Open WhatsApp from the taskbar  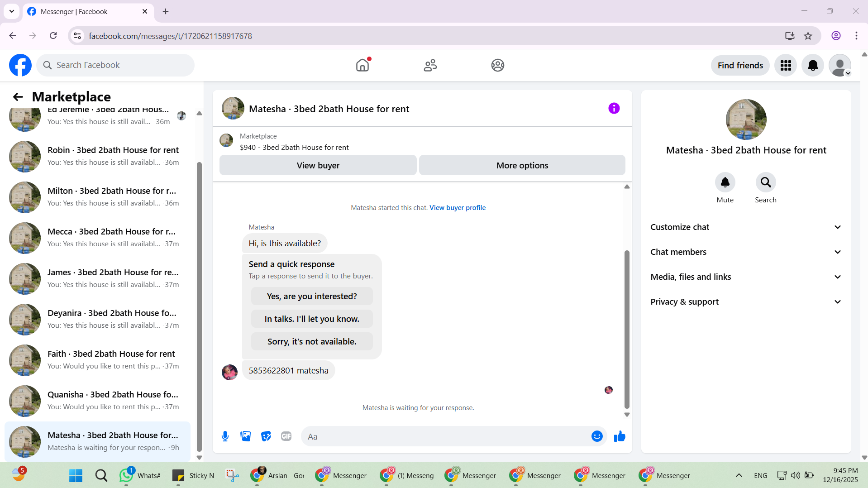[140, 475]
